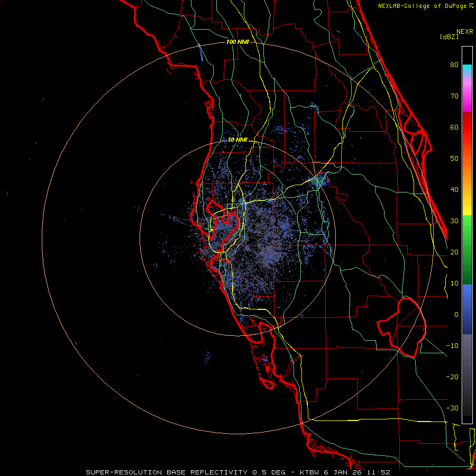Click the 50 dBZ scale value

(x=454, y=159)
